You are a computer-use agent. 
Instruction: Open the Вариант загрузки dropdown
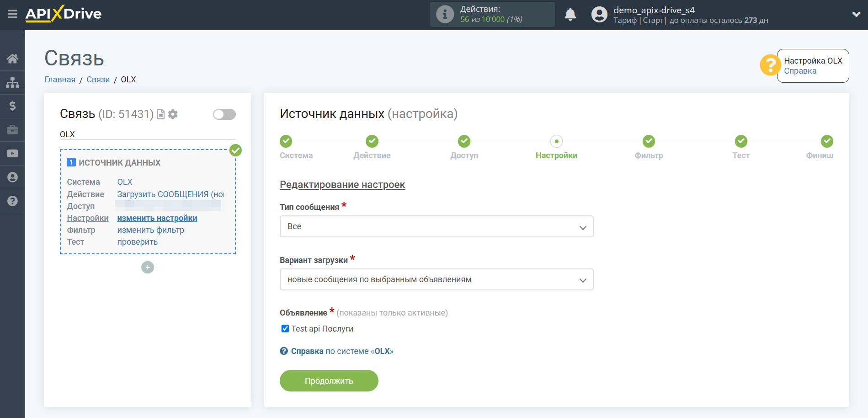click(437, 279)
